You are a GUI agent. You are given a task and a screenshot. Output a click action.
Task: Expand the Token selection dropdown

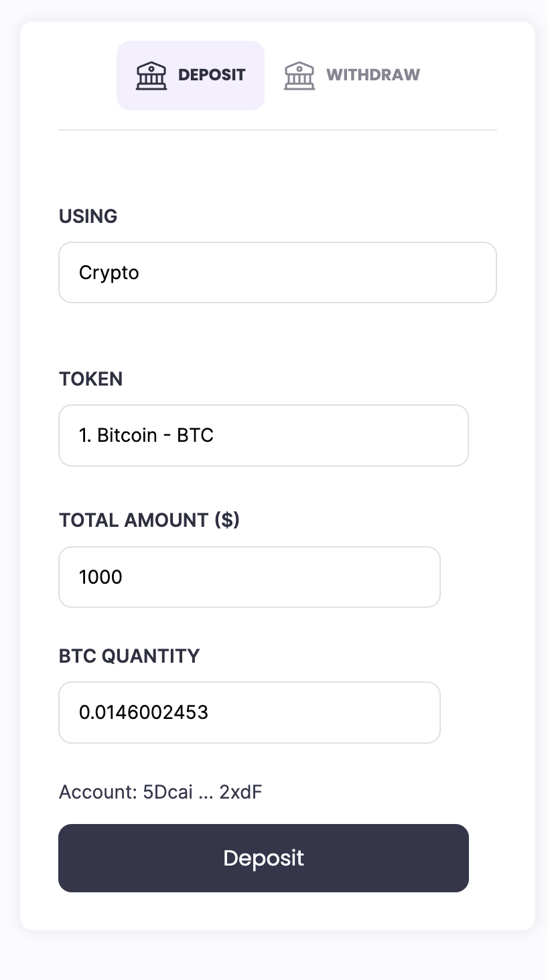click(263, 435)
